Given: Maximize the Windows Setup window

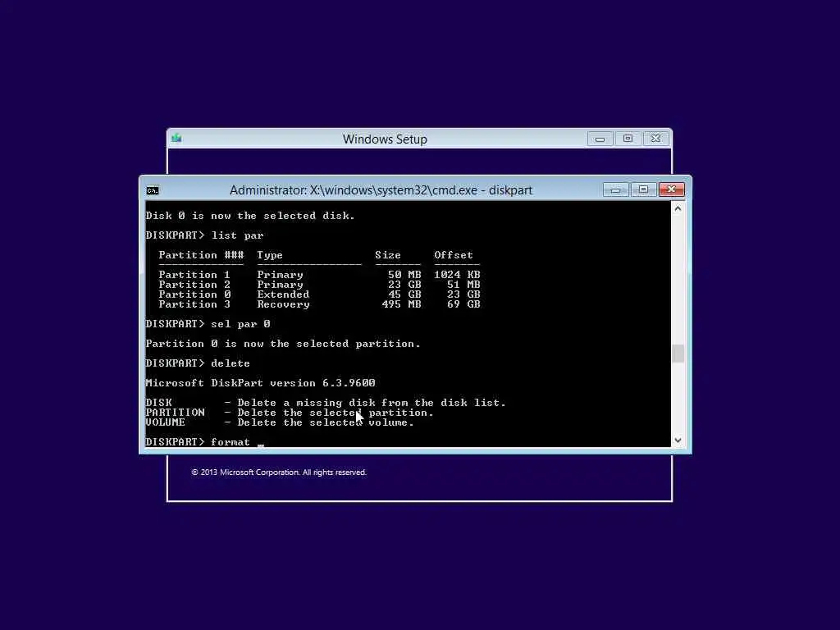Looking at the screenshot, I should point(628,139).
